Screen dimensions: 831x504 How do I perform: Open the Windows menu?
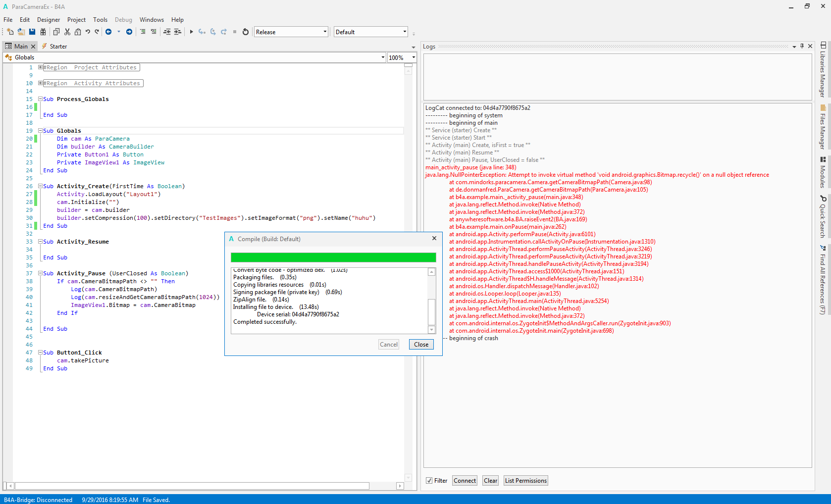coord(152,20)
